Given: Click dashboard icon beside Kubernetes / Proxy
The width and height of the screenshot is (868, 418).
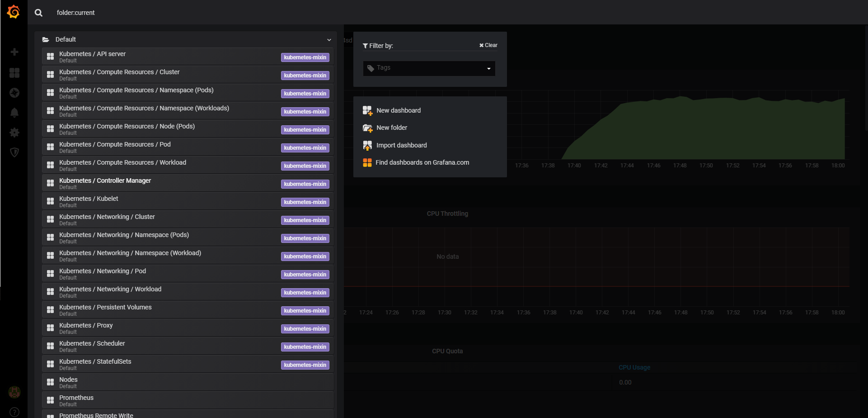Looking at the screenshot, I should click(x=51, y=328).
